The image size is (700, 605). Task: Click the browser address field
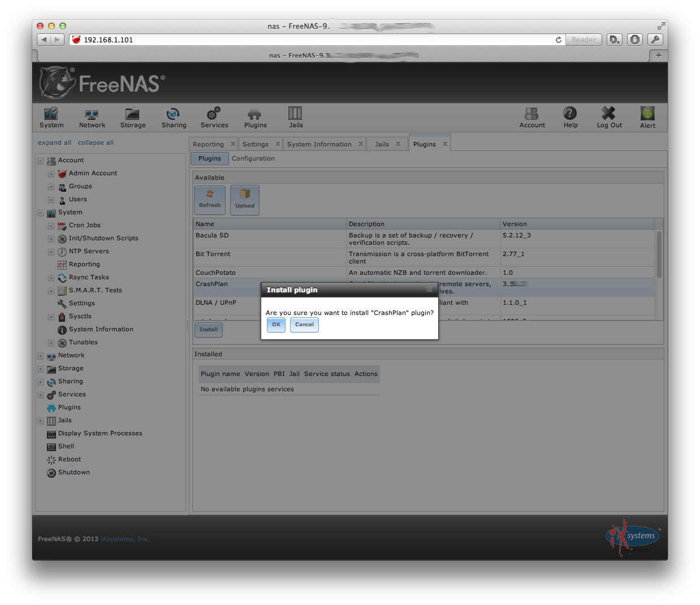(317, 40)
